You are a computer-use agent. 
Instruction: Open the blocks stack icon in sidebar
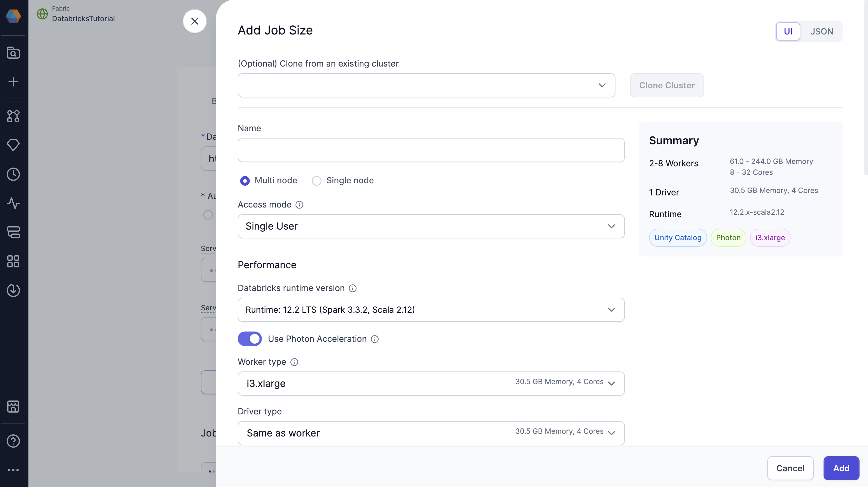pyautogui.click(x=14, y=233)
